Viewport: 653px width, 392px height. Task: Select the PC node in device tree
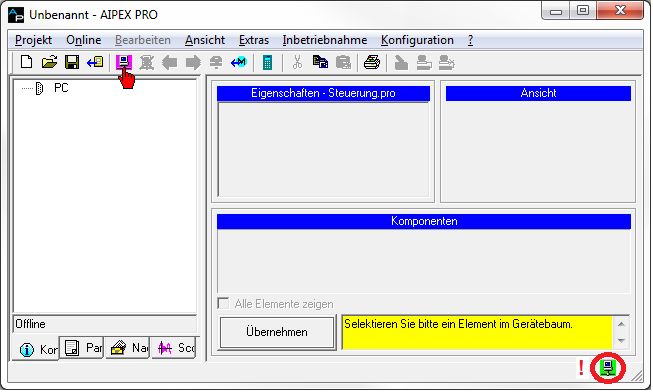click(x=61, y=88)
